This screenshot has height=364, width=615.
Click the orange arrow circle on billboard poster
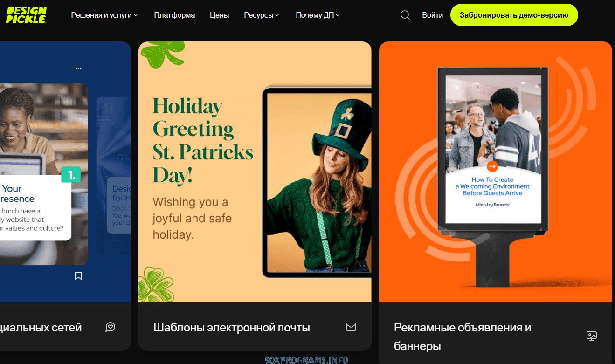click(492, 166)
